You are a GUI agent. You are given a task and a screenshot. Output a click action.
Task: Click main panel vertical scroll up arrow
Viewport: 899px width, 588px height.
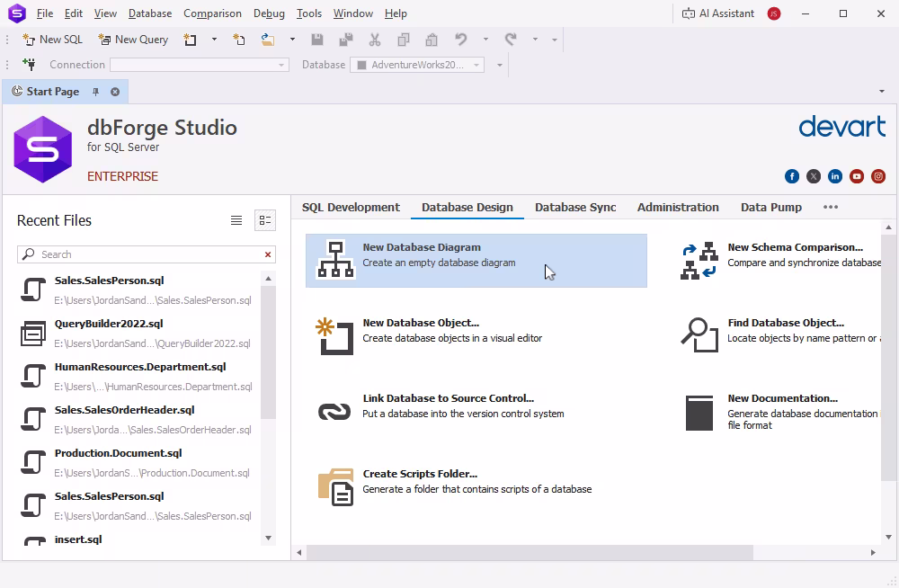889,227
